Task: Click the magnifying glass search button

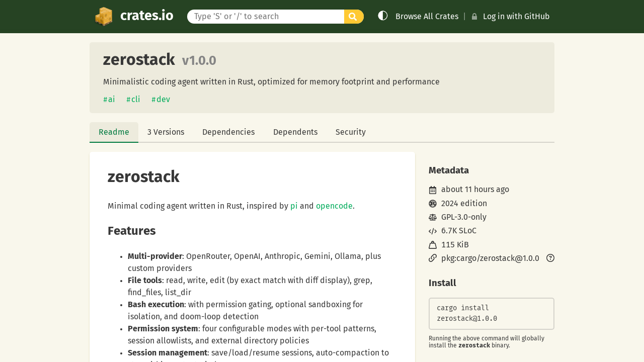Action: click(353, 17)
